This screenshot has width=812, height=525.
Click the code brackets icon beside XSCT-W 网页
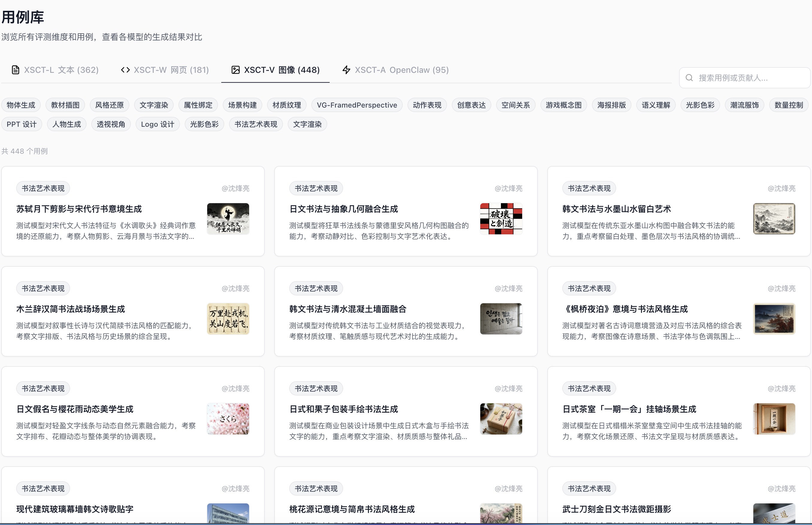pos(125,70)
